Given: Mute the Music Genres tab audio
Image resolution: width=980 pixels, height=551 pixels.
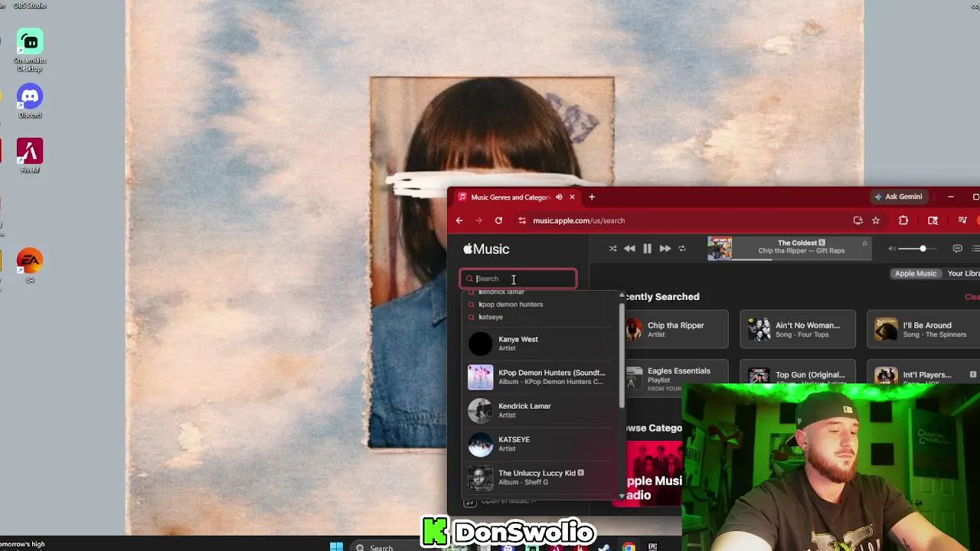Looking at the screenshot, I should point(559,197).
